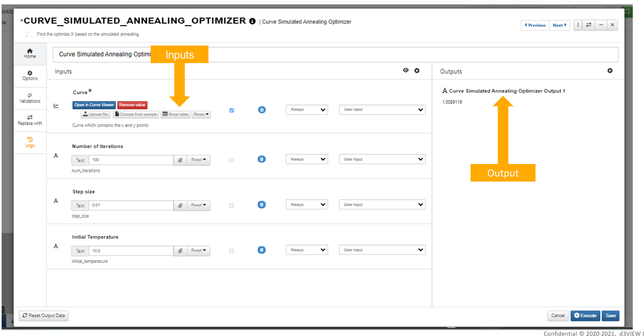Toggle the Inputs eye visibility icon
This screenshot has height=336, width=644.
(x=406, y=70)
